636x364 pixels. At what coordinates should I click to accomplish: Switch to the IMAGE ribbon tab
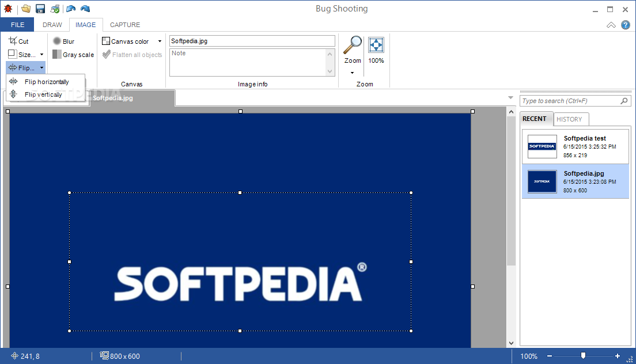click(86, 25)
